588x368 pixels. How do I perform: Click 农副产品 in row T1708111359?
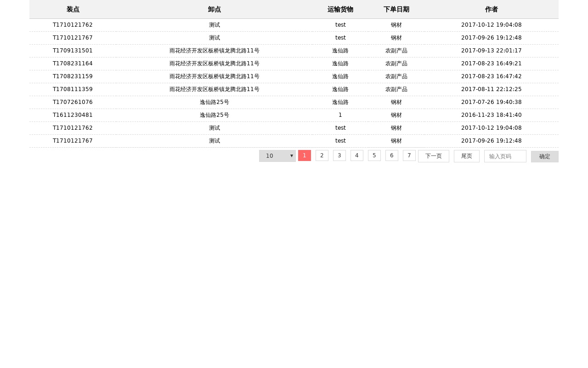click(396, 89)
